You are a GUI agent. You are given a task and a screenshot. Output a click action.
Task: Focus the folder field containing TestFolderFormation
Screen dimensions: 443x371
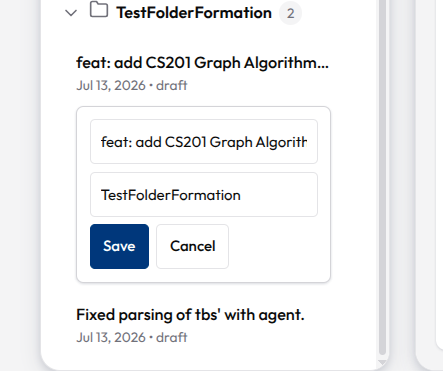pyautogui.click(x=204, y=195)
